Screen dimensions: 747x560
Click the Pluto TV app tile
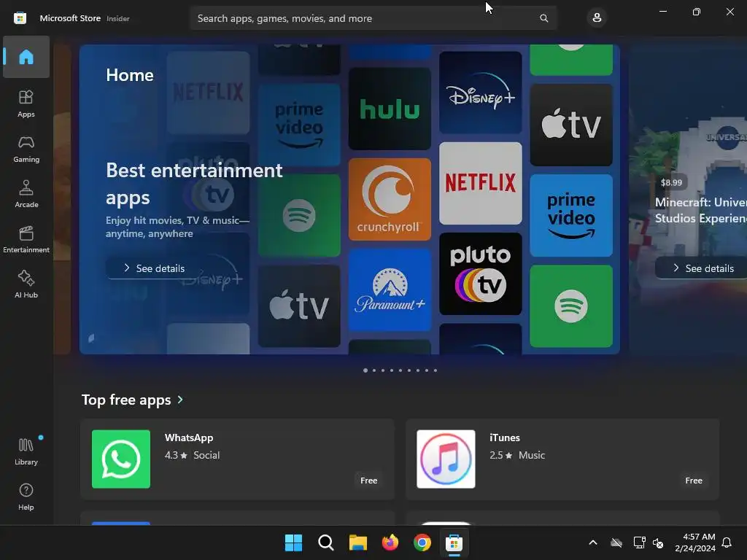pyautogui.click(x=480, y=274)
